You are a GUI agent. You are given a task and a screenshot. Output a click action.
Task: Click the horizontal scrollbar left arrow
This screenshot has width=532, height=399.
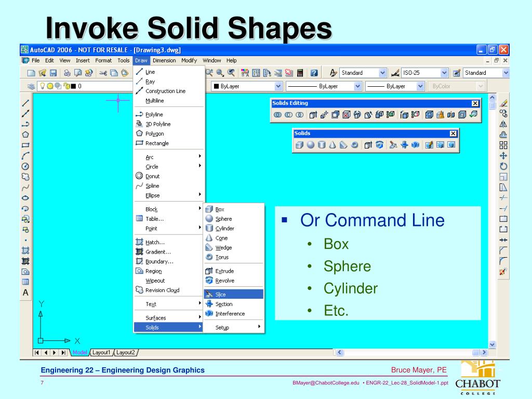(x=340, y=353)
